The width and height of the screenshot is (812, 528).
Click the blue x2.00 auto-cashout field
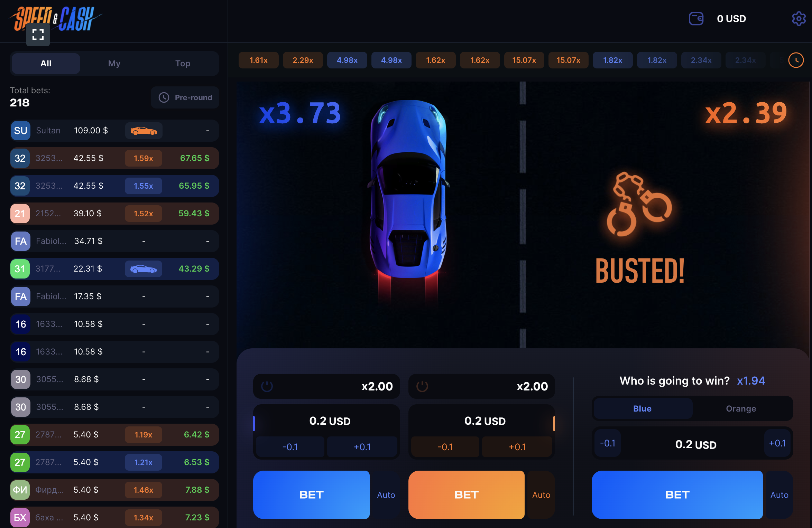coord(326,386)
